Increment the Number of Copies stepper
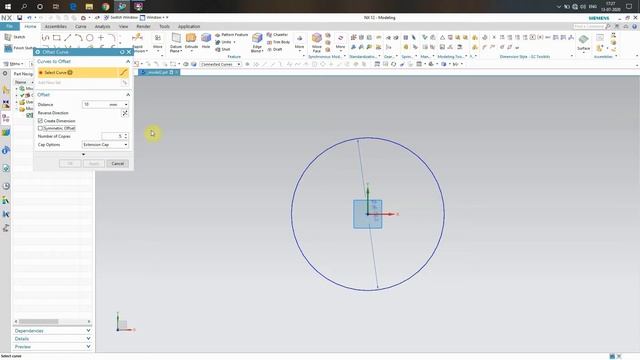This screenshot has height=360, width=640. (126, 135)
